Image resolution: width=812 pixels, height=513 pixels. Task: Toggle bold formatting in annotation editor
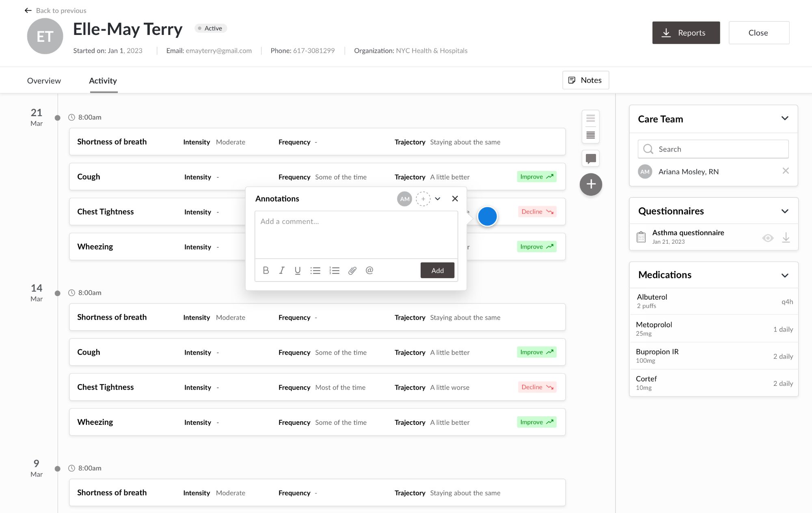click(x=266, y=271)
